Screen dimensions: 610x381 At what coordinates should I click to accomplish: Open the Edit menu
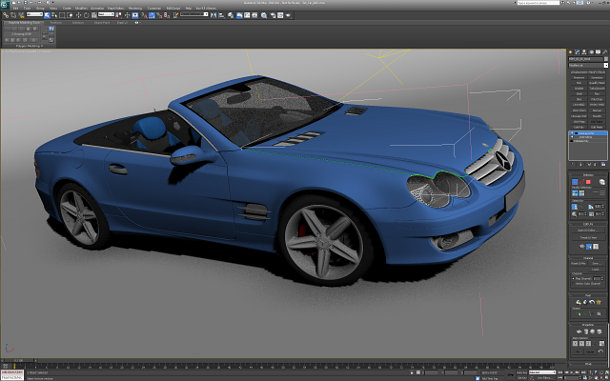coord(16,8)
